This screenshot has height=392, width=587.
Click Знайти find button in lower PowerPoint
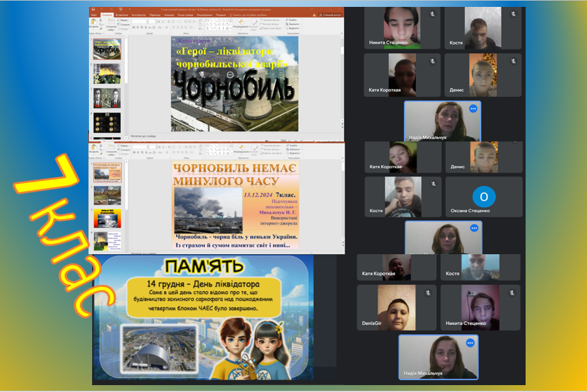[x=292, y=145]
